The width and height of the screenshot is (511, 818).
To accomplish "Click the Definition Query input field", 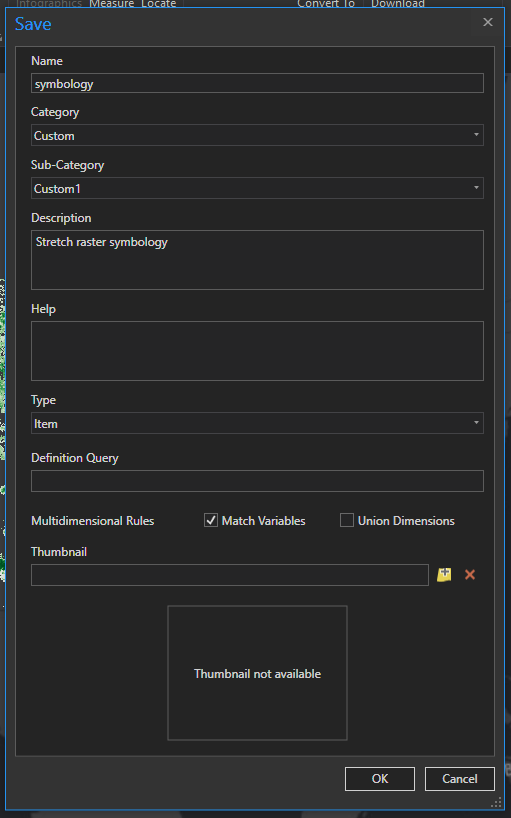I will (257, 481).
